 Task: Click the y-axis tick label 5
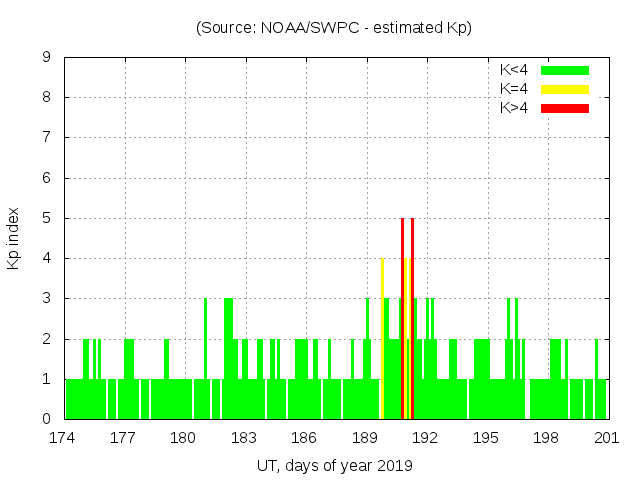47,218
